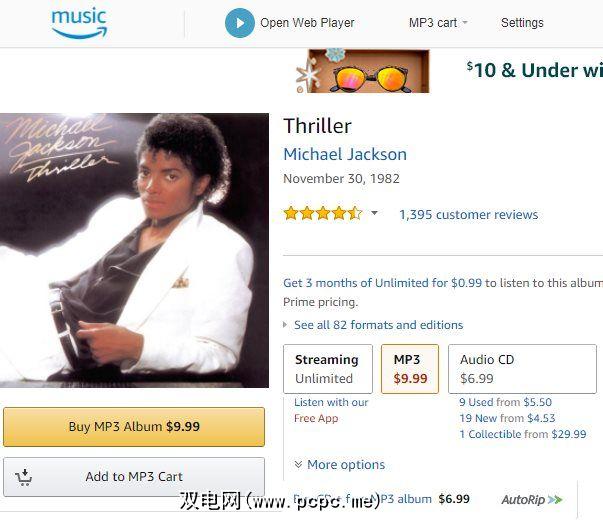This screenshot has width=603, height=524.
Task: Open Settings in the top bar
Action: (522, 23)
